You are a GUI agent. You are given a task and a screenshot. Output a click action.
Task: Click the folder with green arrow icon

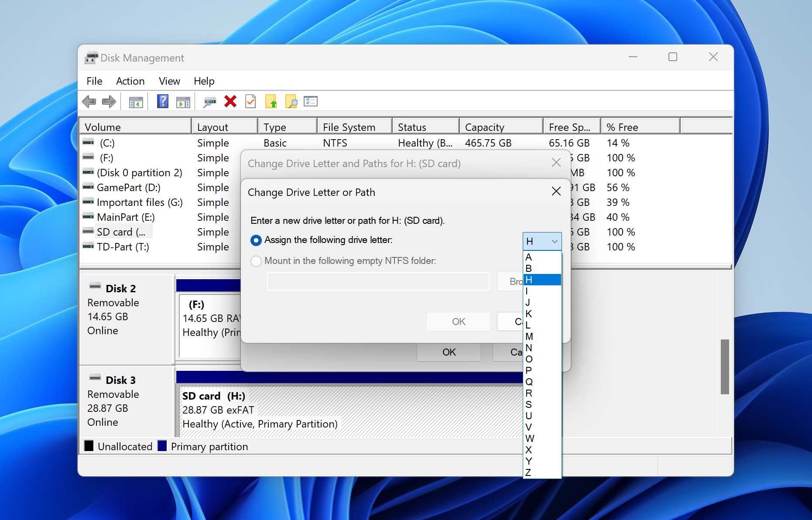[x=271, y=102]
